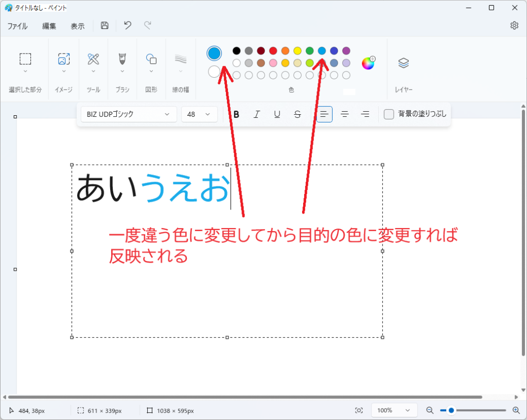The width and height of the screenshot is (527, 420).
Task: Apply italic formatting to text
Action: tap(256, 114)
